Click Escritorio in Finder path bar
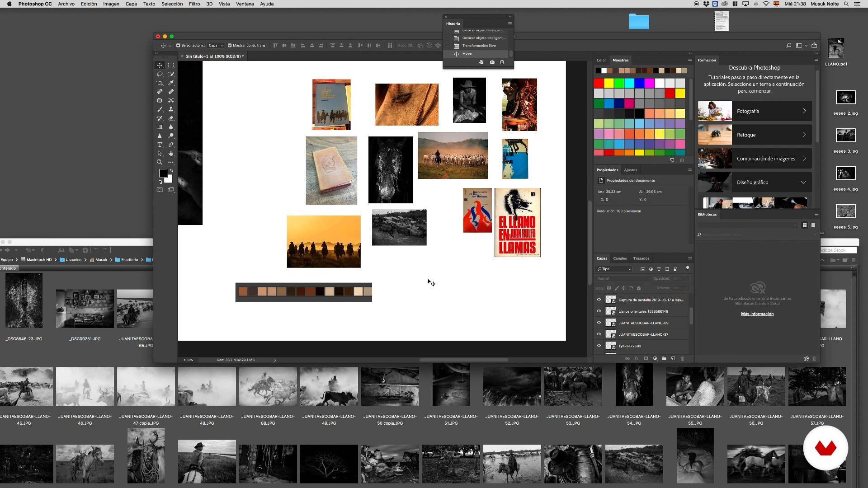868x488 pixels. [129, 260]
